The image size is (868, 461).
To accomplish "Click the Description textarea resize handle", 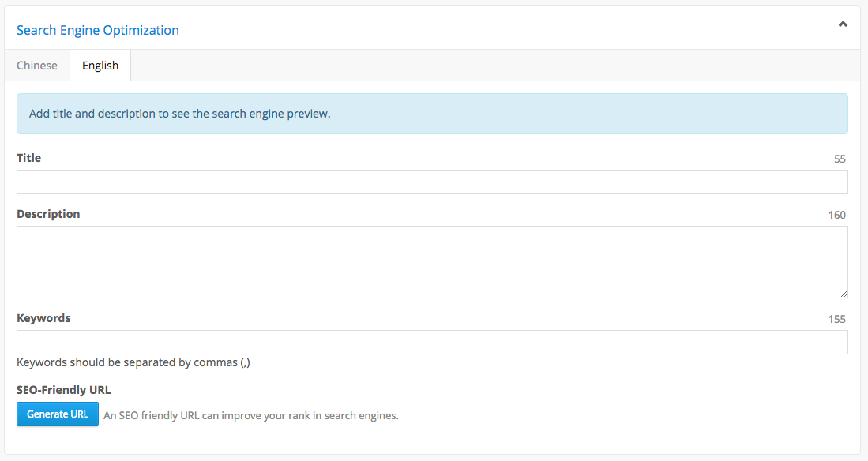I will [x=844, y=294].
